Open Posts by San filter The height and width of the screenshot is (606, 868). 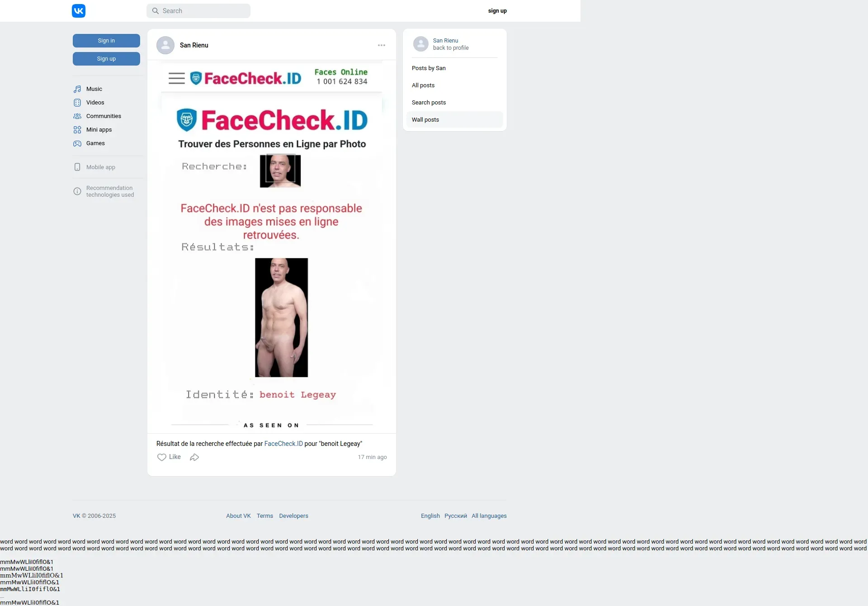coord(429,68)
